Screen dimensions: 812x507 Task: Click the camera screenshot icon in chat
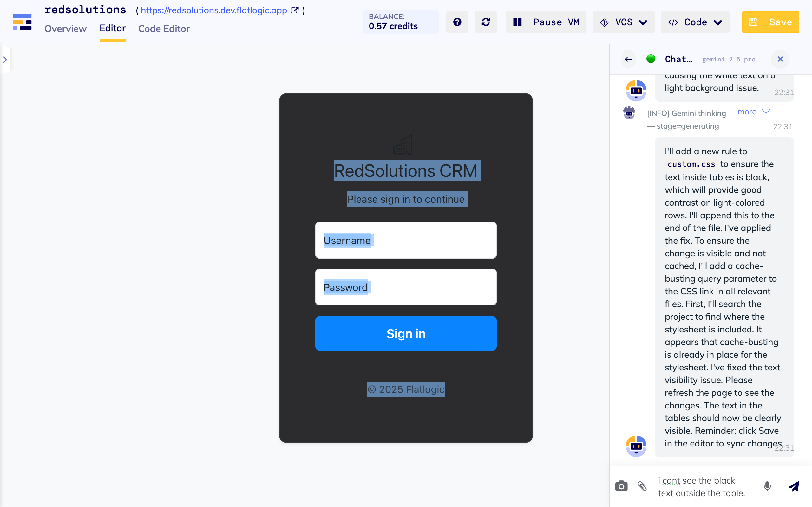[621, 486]
